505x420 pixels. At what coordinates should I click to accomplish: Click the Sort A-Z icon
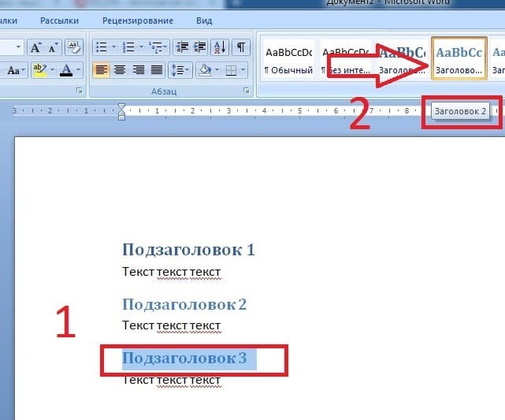pos(220,47)
